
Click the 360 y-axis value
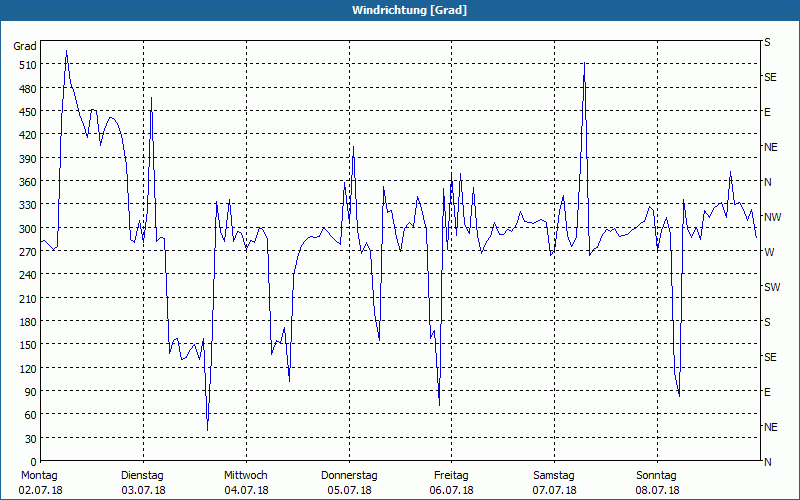click(x=28, y=182)
